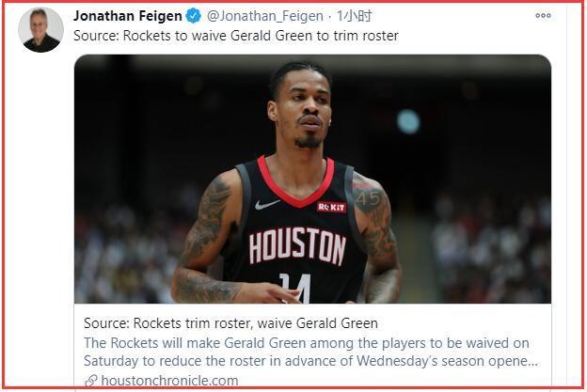
Task: Click the 1小时 timestamp on the tweet
Action: pyautogui.click(x=354, y=16)
